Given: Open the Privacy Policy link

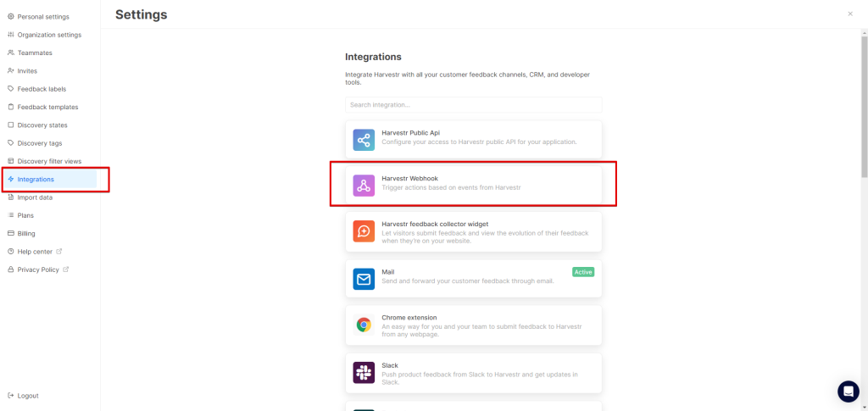Looking at the screenshot, I should pyautogui.click(x=39, y=269).
